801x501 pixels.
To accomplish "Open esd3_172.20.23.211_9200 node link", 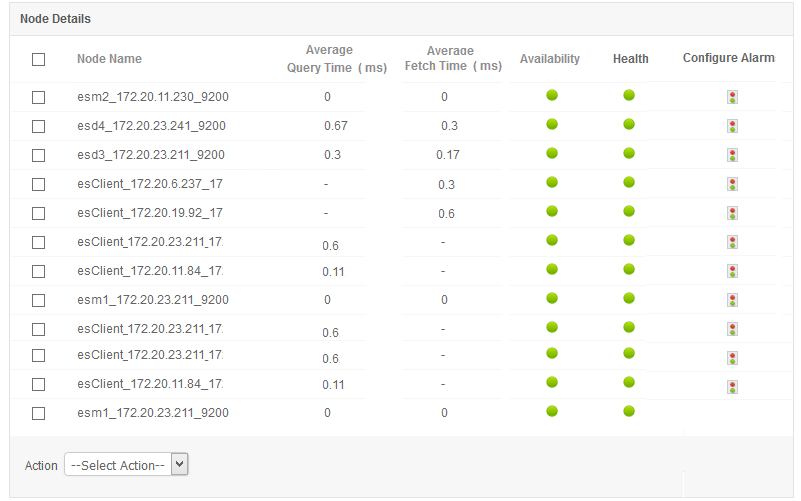I will pyautogui.click(x=151, y=155).
